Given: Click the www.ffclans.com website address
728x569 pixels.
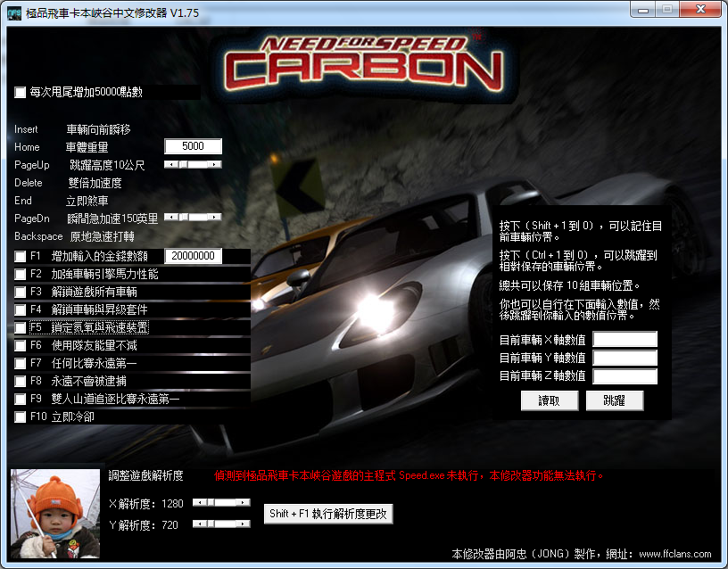Looking at the screenshot, I should pos(674,554).
